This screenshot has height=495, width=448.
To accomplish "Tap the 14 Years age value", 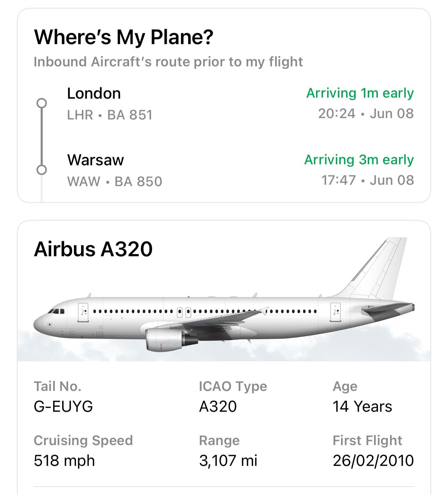I will (362, 406).
